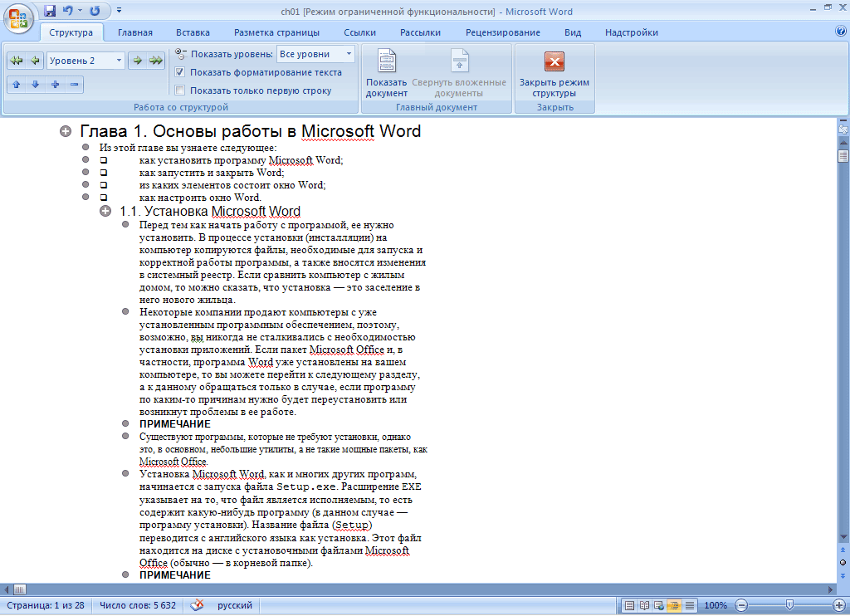Select bullet of first ПРИМЕЧАНИЕ paragraph
The image size is (850, 616).
pyautogui.click(x=125, y=423)
